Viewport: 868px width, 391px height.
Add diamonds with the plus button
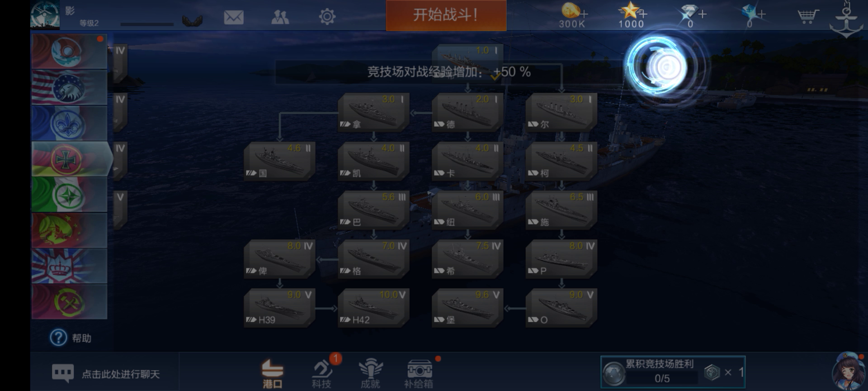pyautogui.click(x=702, y=14)
